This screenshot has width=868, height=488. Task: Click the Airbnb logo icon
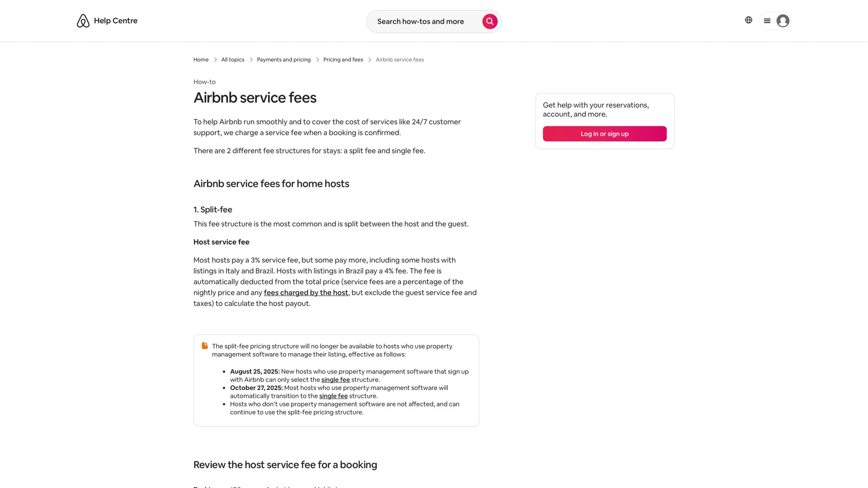(82, 20)
